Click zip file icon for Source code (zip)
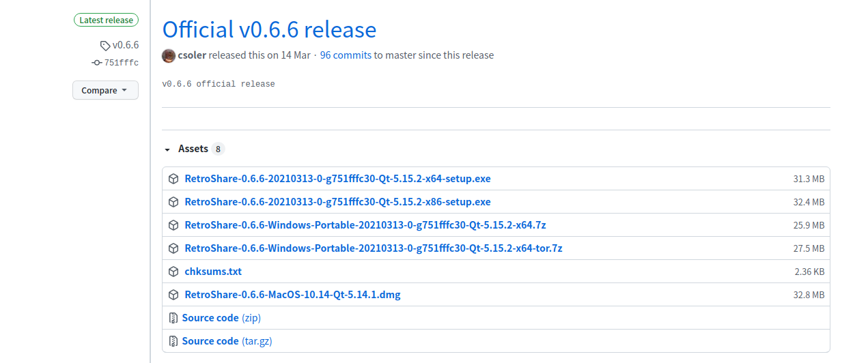The width and height of the screenshot is (868, 363). click(x=173, y=318)
